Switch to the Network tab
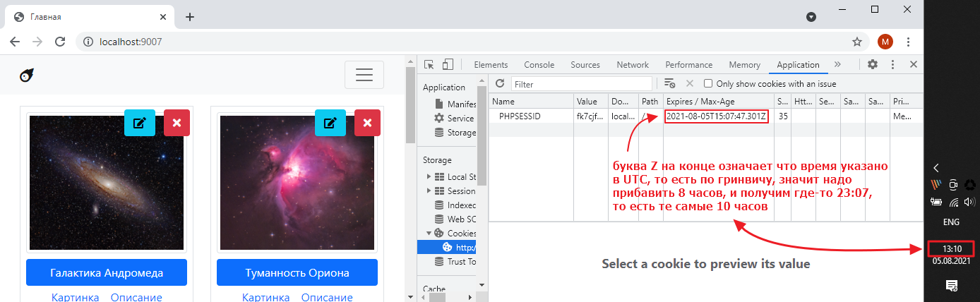This screenshot has height=302, width=980. [x=632, y=65]
